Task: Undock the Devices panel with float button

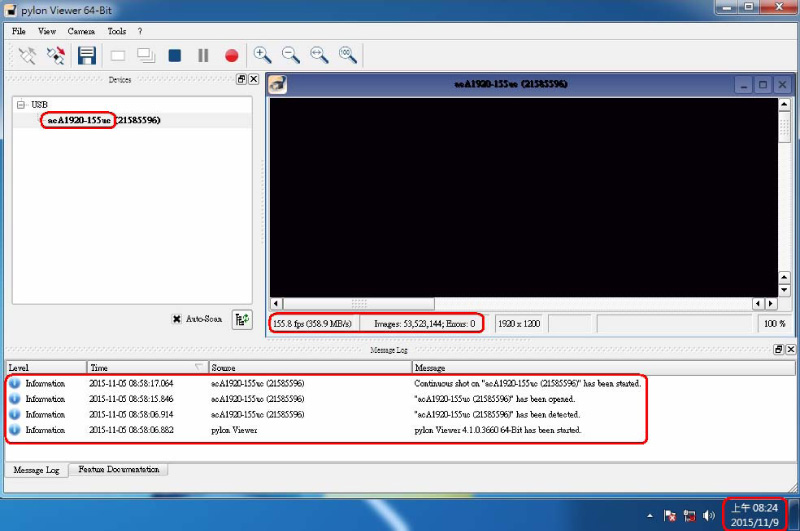Action: [241, 79]
